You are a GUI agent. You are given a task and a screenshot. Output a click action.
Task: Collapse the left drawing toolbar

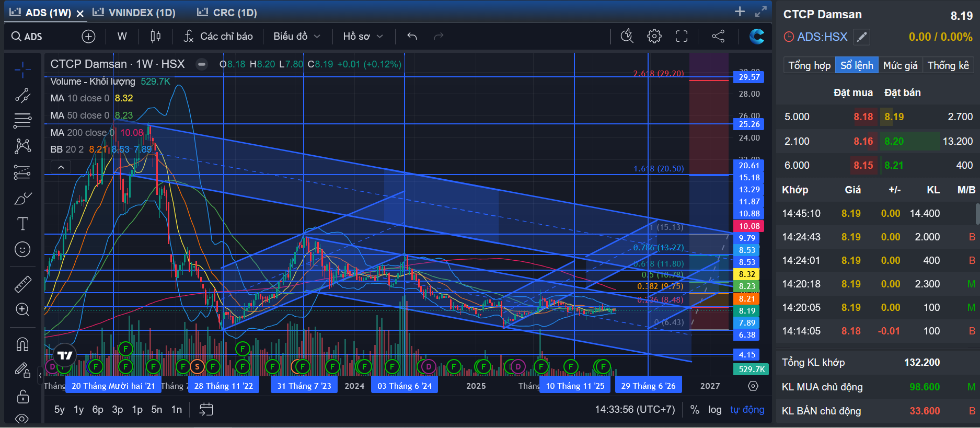point(40,375)
